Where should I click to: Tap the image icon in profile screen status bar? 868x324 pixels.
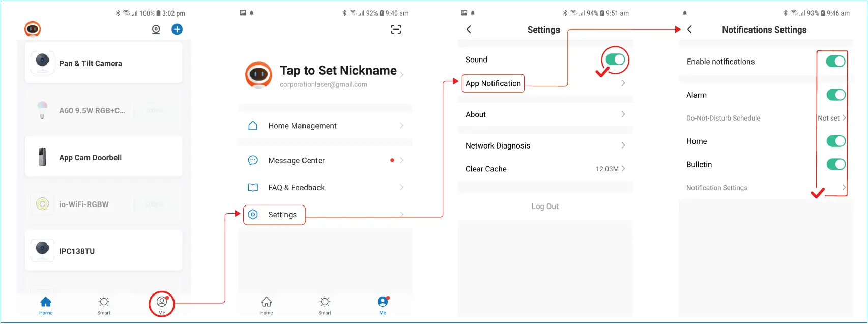243,13
